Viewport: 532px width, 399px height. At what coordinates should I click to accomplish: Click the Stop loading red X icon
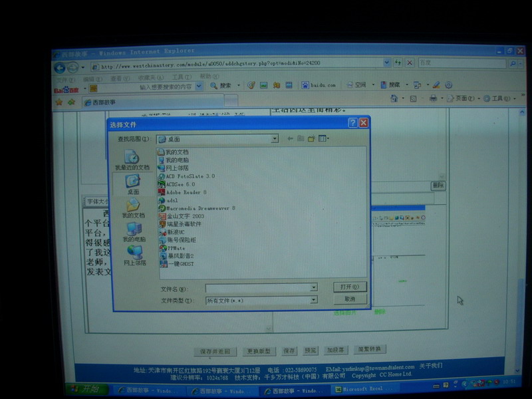(410, 63)
